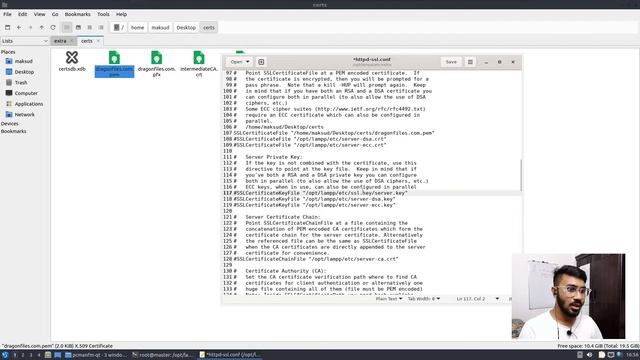Image resolution: width=640 pixels, height=360 pixels.
Task: Open the text editor hamburger menu
Action: pyautogui.click(x=470, y=62)
